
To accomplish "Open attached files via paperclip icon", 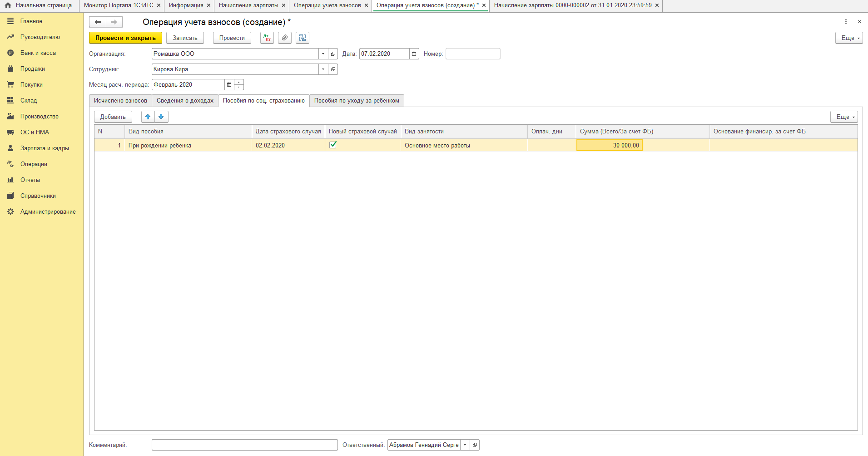I will click(285, 38).
